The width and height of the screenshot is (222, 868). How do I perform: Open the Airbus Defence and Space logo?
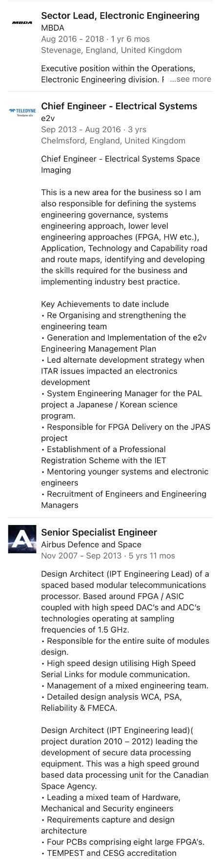(22, 539)
